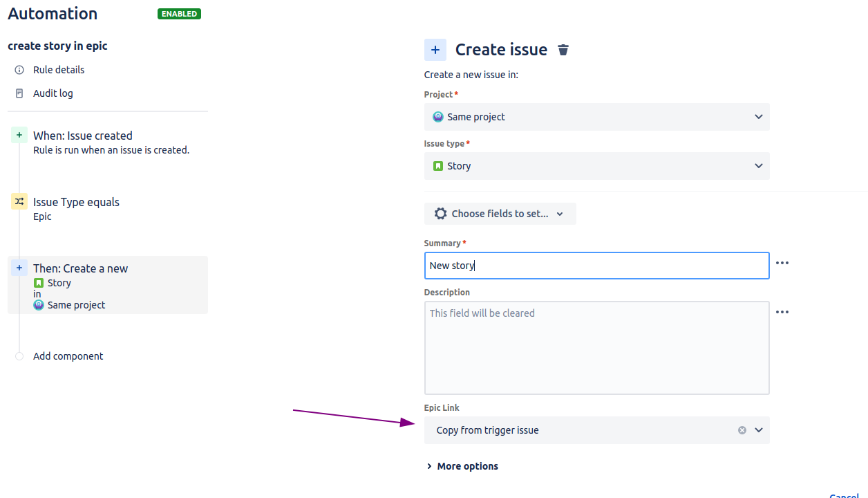Click the Cancel link

(844, 495)
